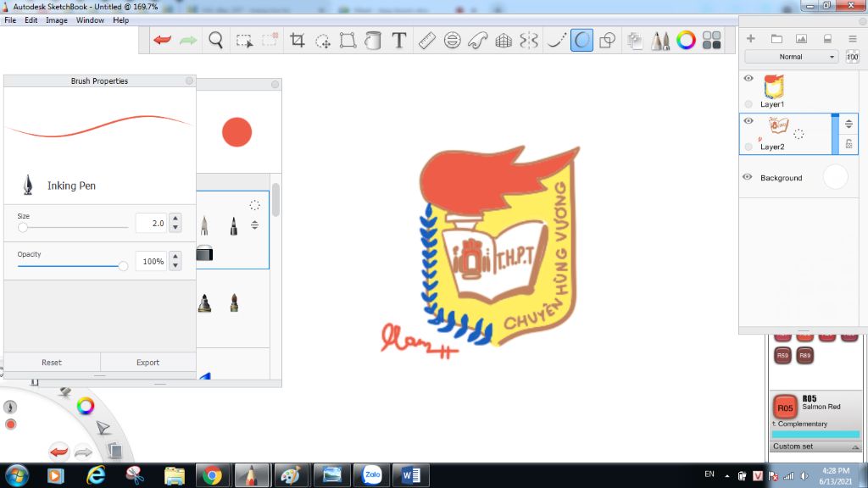Viewport: 868px width, 488px height.
Task: Click the green Redo arrow in toolbar
Action: pos(188,40)
